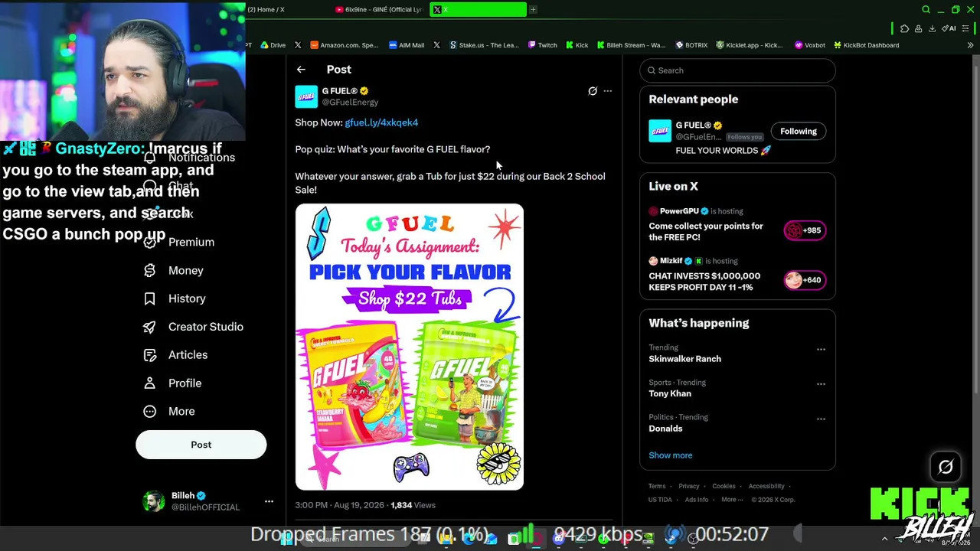980x551 pixels.
Task: Open Money in the X sidebar
Action: (x=174, y=270)
